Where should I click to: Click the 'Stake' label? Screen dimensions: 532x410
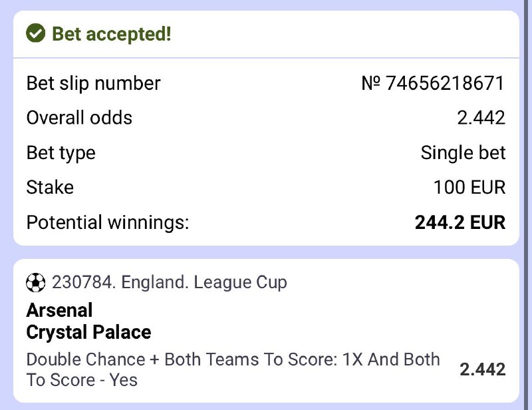[x=51, y=187]
